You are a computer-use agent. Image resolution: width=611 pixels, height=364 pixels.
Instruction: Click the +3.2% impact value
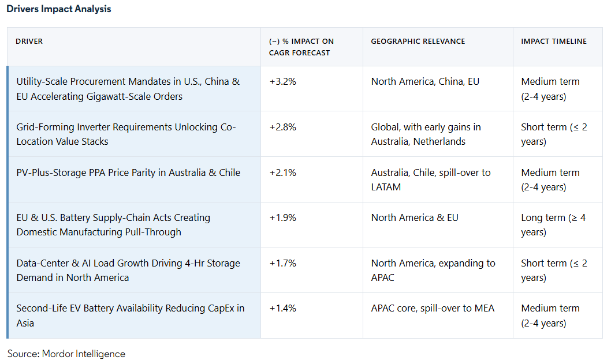(x=282, y=81)
